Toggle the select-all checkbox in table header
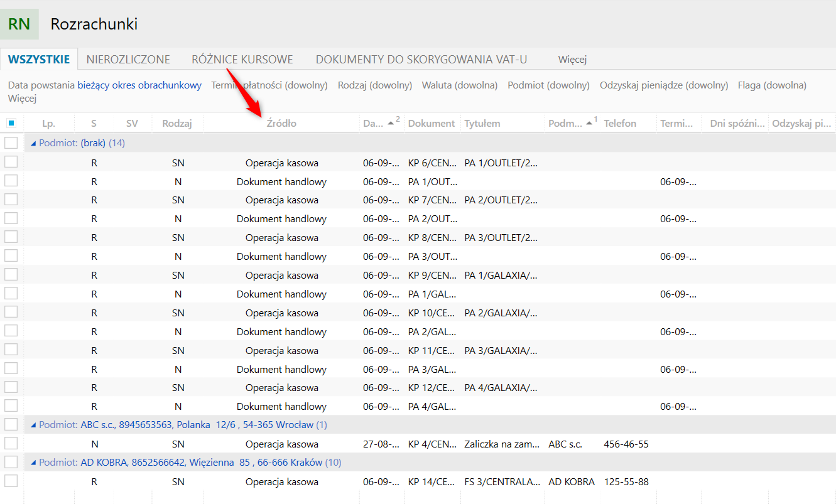The height and width of the screenshot is (504, 836). click(x=11, y=123)
